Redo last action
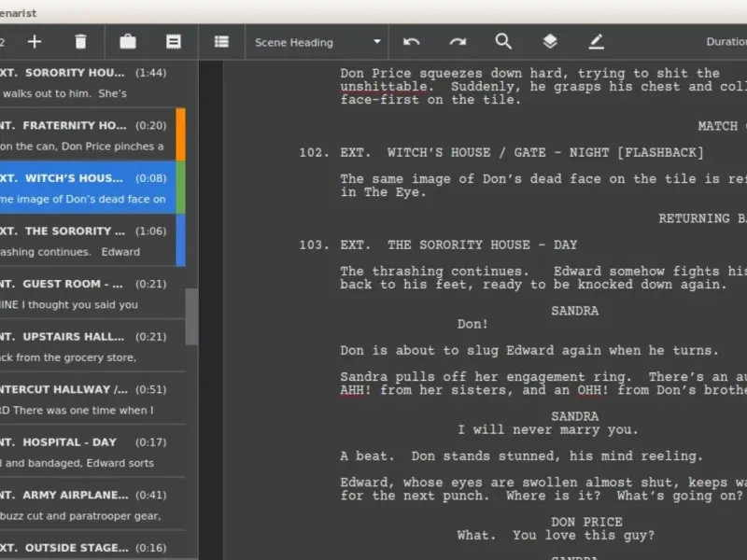The image size is (747, 560). pyautogui.click(x=458, y=42)
